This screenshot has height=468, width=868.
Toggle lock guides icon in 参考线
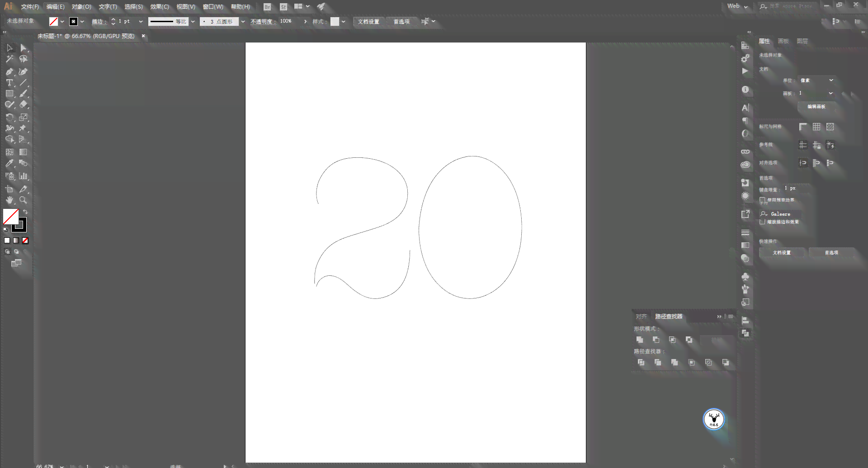pyautogui.click(x=816, y=145)
